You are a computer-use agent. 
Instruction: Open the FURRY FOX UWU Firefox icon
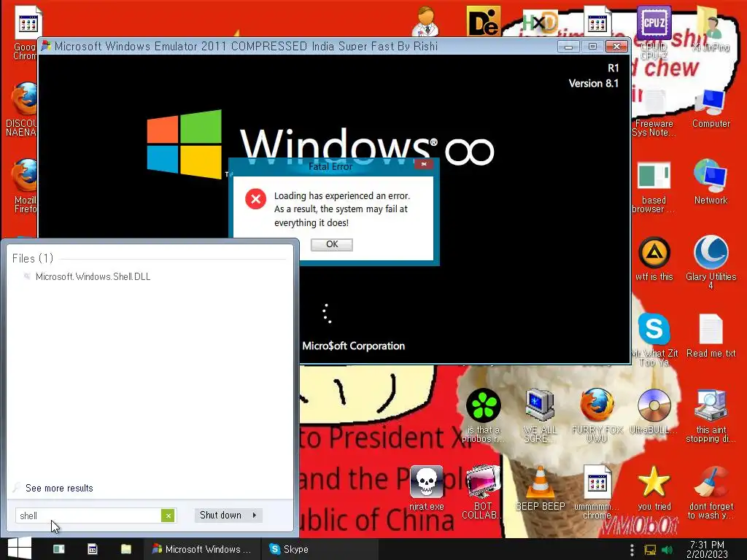coord(597,416)
